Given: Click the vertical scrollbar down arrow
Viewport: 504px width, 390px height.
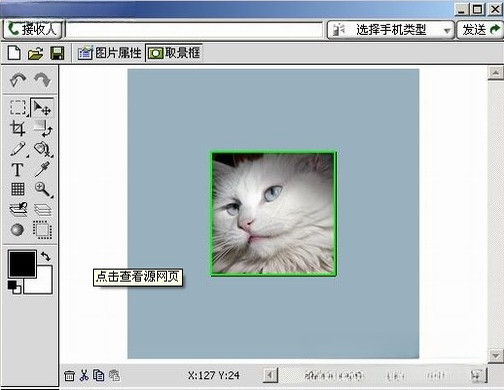Looking at the screenshot, I should coord(496,356).
